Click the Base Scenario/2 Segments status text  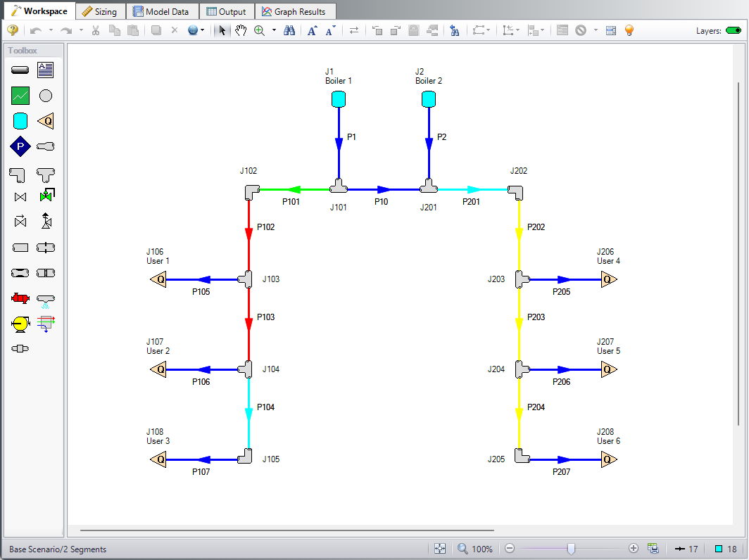tap(58, 549)
